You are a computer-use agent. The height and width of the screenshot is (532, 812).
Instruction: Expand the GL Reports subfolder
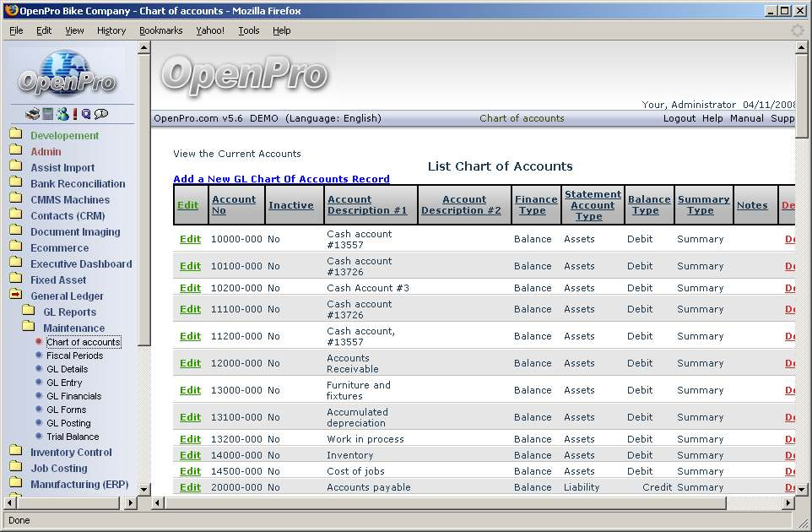pyautogui.click(x=69, y=312)
